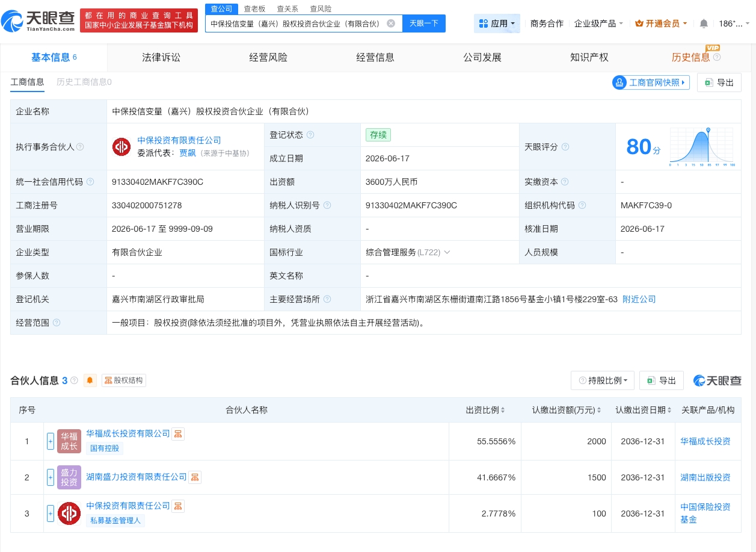The width and height of the screenshot is (756, 552).
Task: Open notifications bell icon
Action: point(704,23)
